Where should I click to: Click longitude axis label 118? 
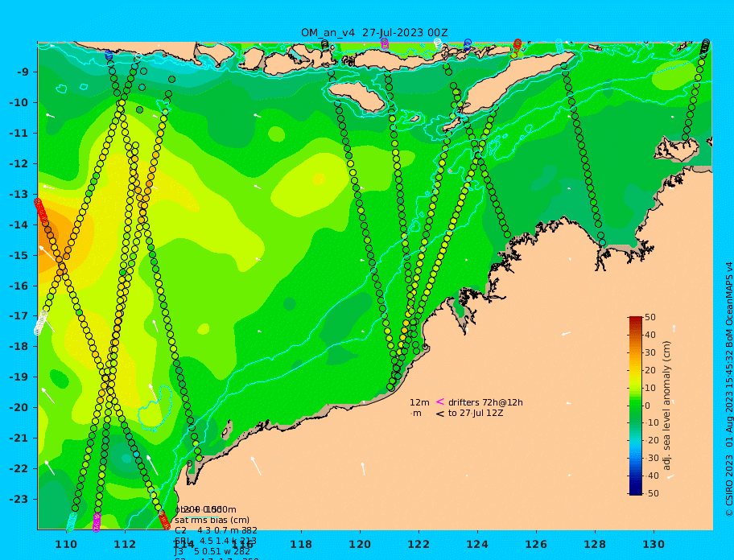[301, 545]
